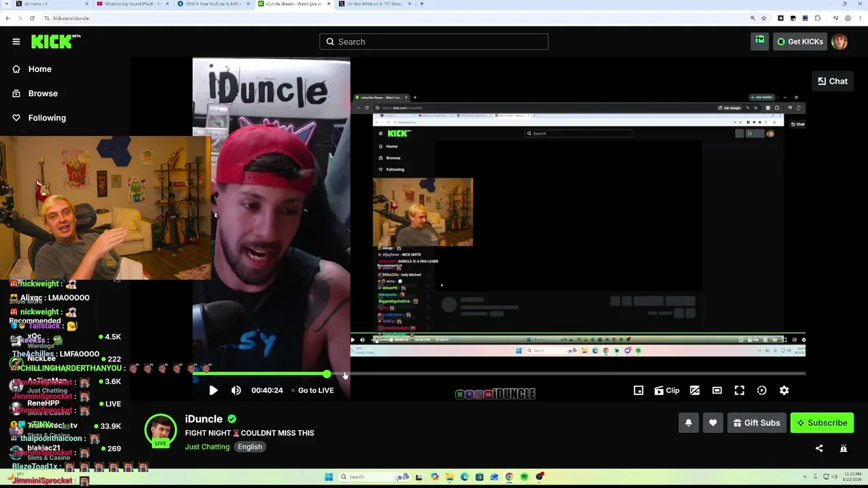Share the iDuncle stream
The width and height of the screenshot is (868, 488).
pos(819,449)
